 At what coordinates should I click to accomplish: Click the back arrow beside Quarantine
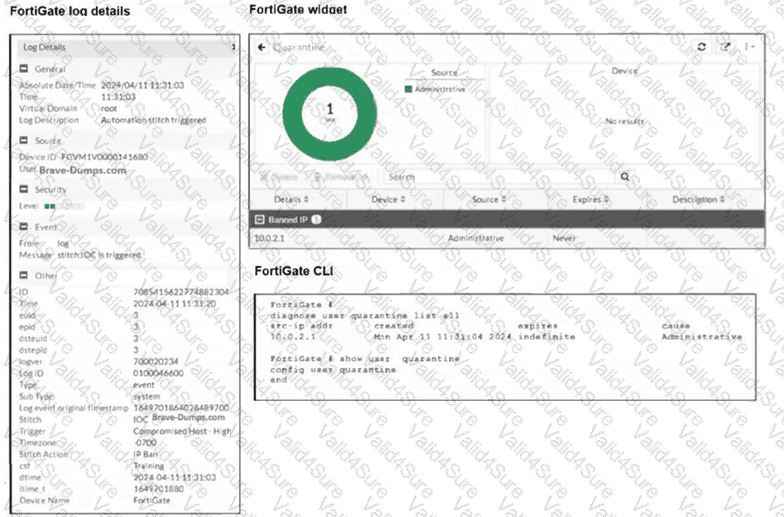coord(262,48)
